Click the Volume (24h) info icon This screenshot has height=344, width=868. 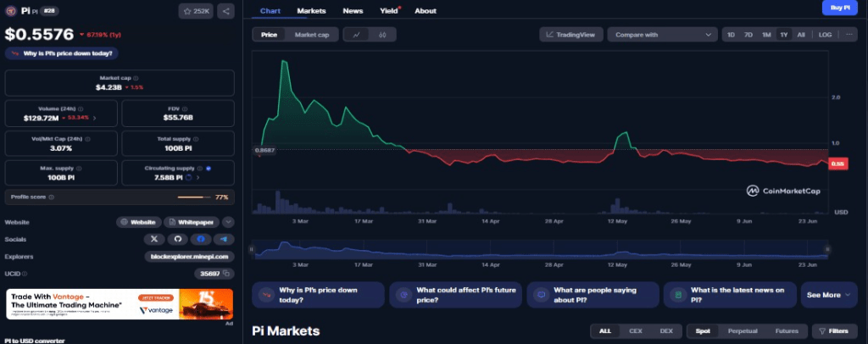pos(81,109)
